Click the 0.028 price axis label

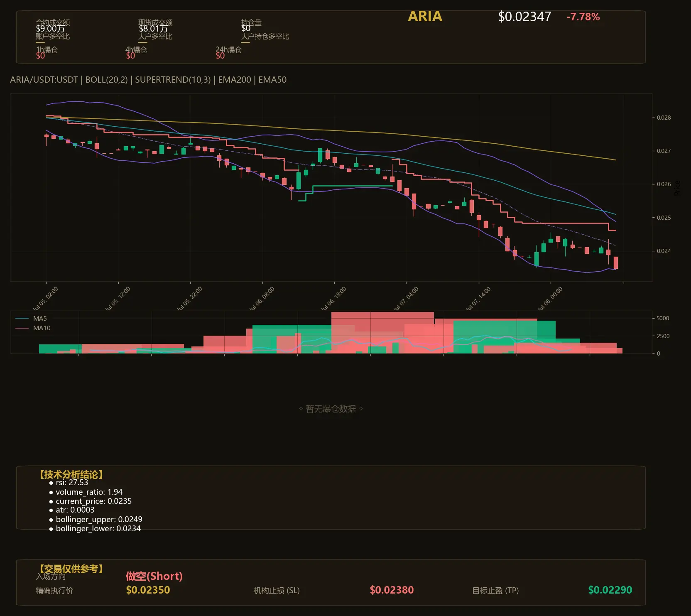[664, 118]
